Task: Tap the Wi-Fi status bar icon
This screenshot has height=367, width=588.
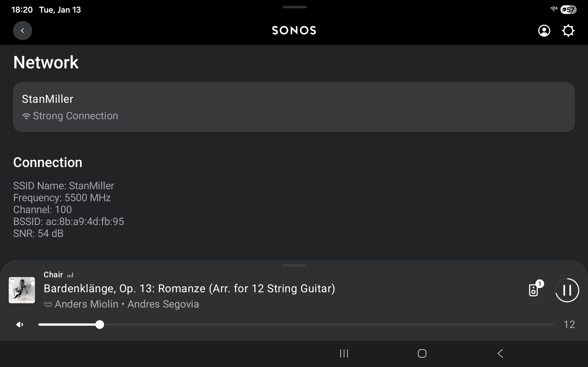Action: click(554, 9)
